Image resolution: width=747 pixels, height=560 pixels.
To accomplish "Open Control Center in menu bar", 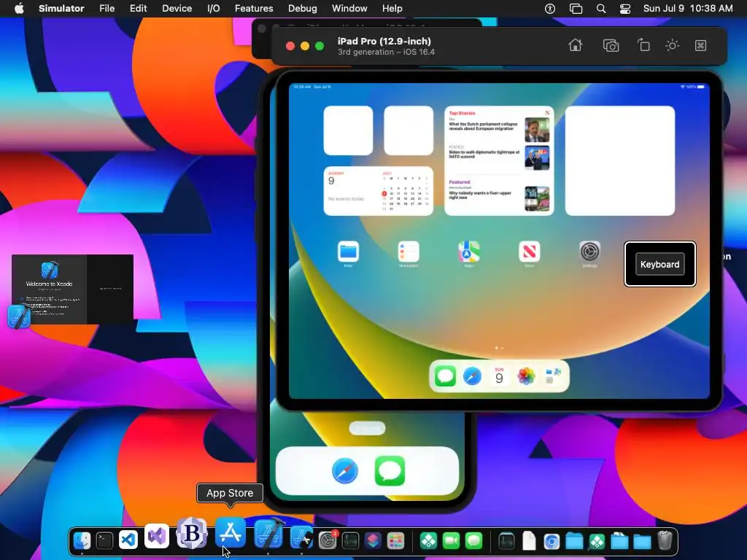I will tap(625, 9).
